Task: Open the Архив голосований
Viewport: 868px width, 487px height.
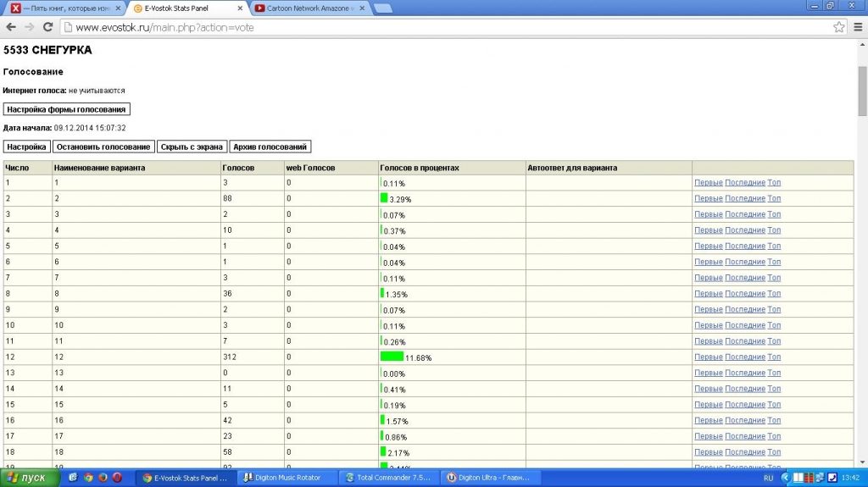Action: coord(270,147)
